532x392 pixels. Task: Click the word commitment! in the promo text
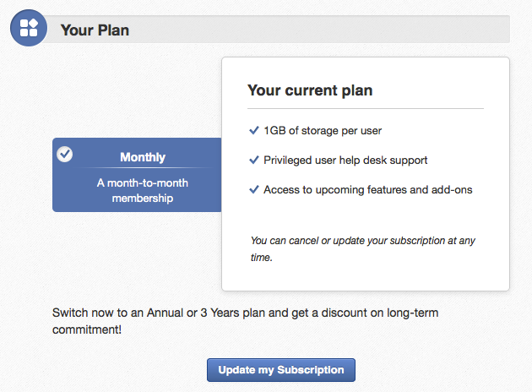tap(87, 329)
